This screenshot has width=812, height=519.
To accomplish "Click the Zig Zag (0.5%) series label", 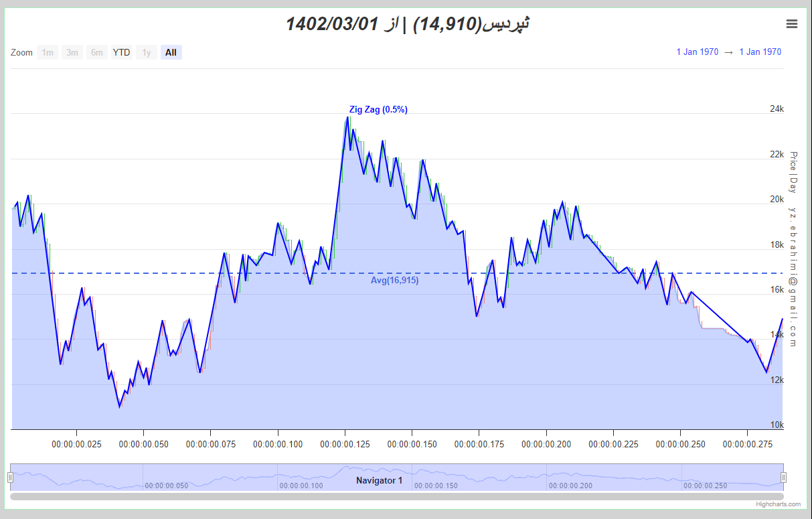I will [x=378, y=110].
